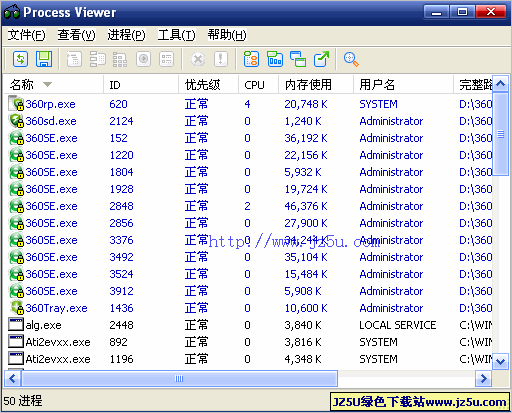Click SYSTEM user in the 360rp.exe row
Screen dimensions: 512x413
click(378, 104)
